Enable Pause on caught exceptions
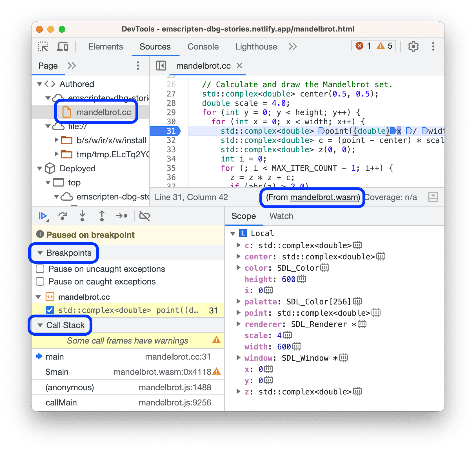Viewport: 476px width, 453px height. click(40, 281)
